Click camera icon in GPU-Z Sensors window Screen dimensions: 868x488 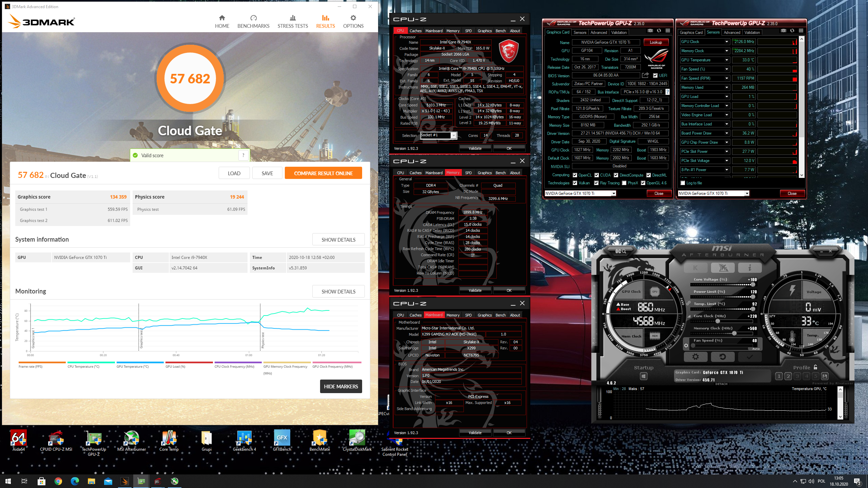click(783, 31)
